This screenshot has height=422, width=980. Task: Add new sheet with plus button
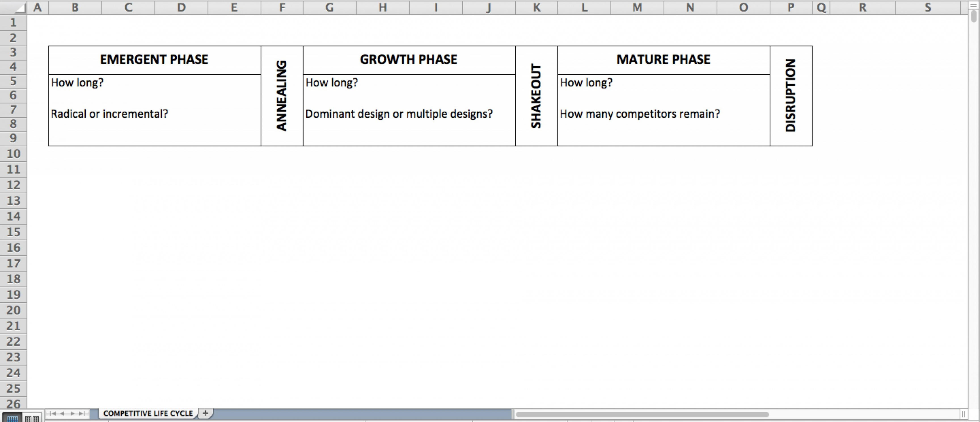click(x=205, y=413)
